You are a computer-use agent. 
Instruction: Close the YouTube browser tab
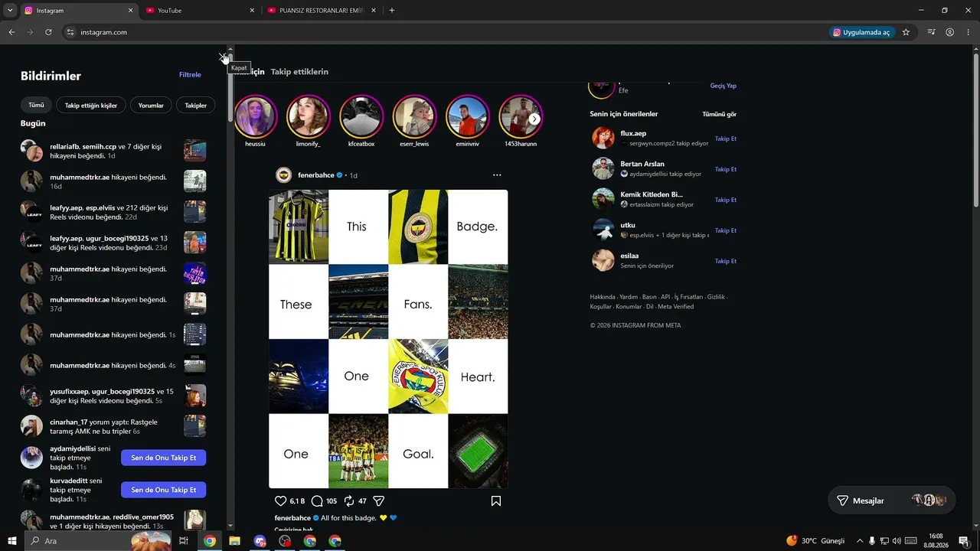252,11
